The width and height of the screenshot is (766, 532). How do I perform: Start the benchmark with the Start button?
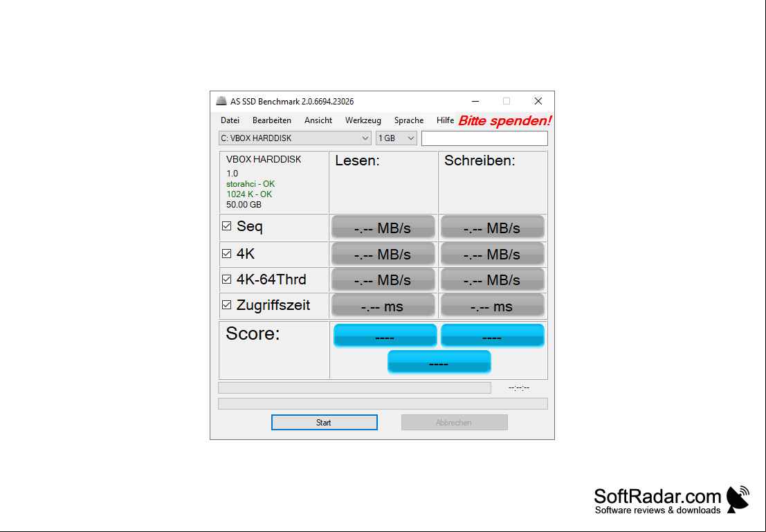point(325,423)
